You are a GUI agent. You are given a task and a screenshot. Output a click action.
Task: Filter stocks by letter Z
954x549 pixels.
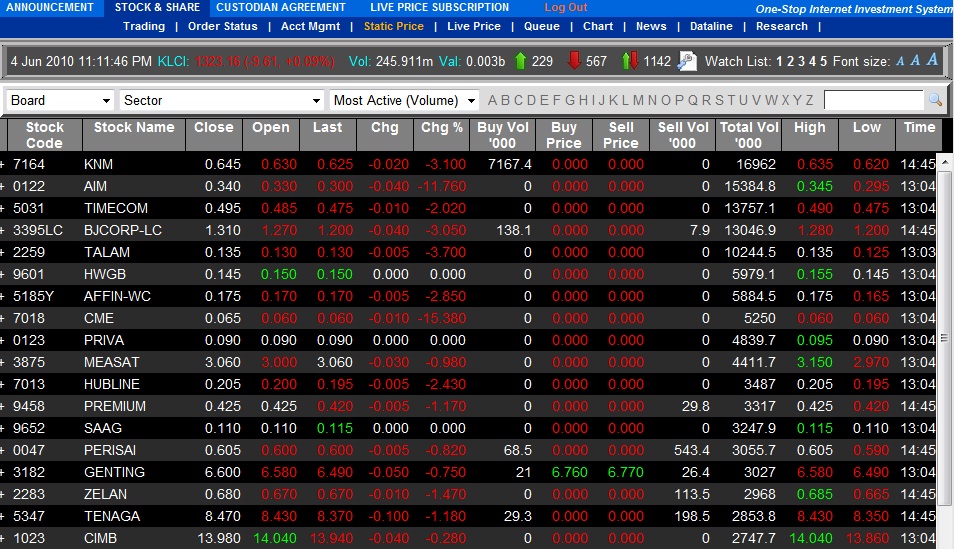coord(809,100)
